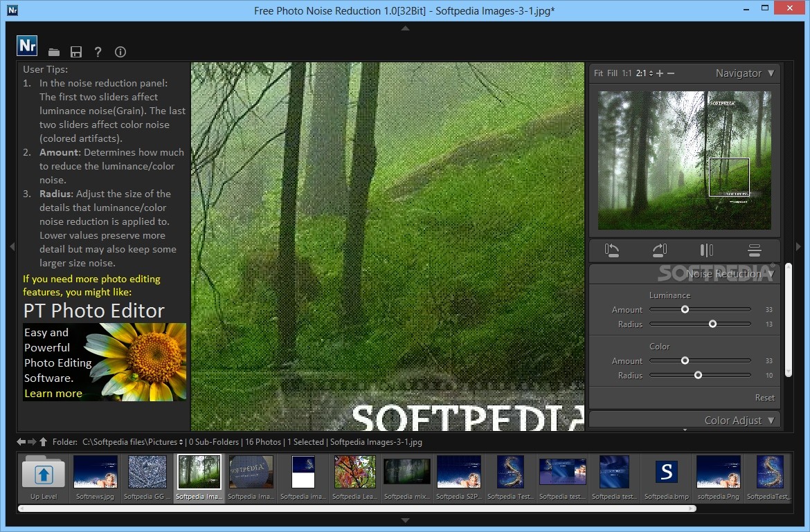Click the Navigator preview image
The width and height of the screenshot is (810, 532).
[x=685, y=160]
